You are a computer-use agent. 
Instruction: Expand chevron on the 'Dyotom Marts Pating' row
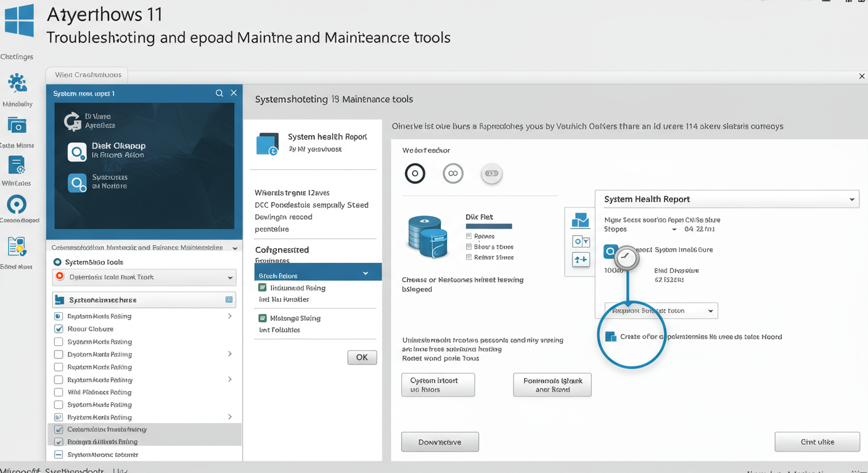coord(229,354)
